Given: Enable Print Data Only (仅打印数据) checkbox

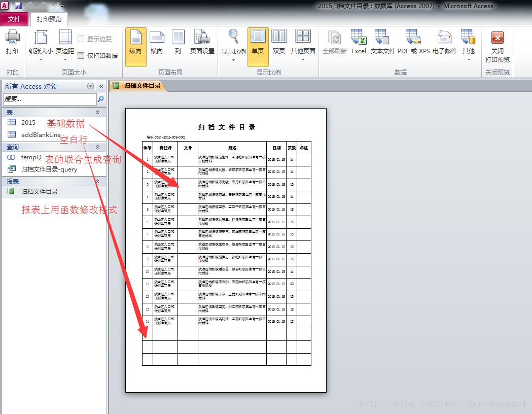Looking at the screenshot, I should point(81,56).
